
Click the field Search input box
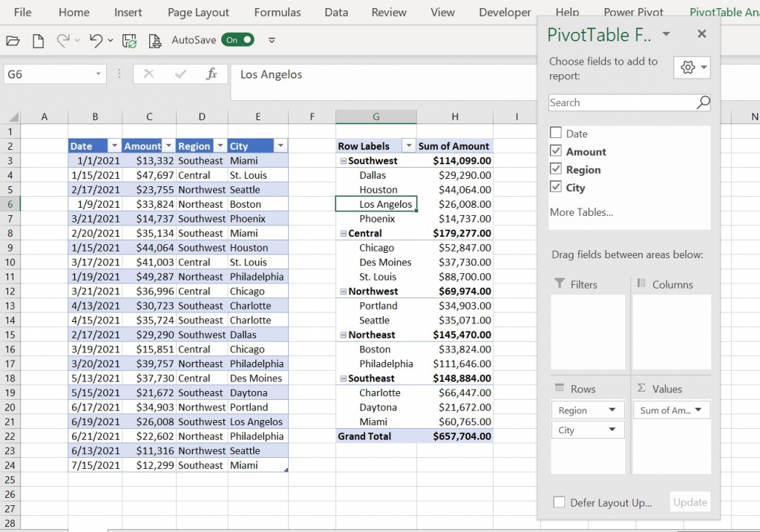tap(623, 102)
